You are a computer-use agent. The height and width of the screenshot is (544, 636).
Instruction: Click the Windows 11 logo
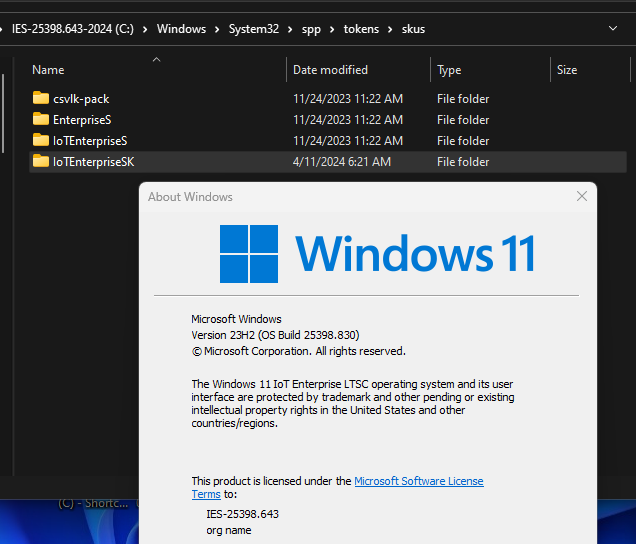click(x=377, y=254)
